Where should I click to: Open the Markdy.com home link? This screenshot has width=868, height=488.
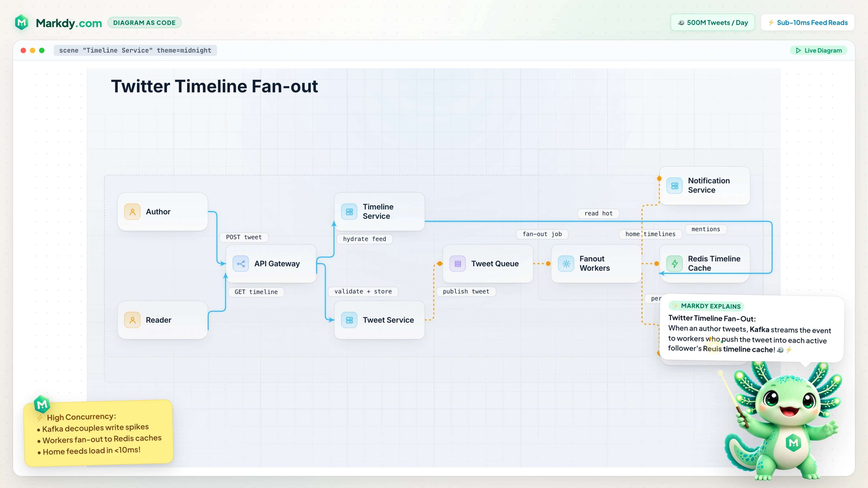(x=69, y=23)
